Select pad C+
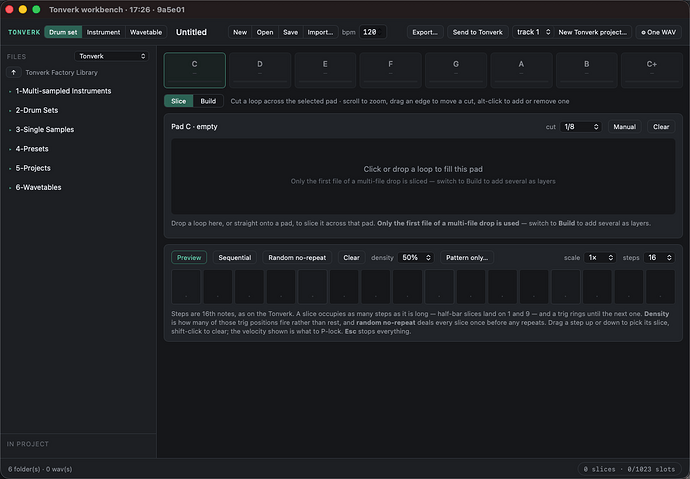The width and height of the screenshot is (690, 479). pyautogui.click(x=652, y=70)
